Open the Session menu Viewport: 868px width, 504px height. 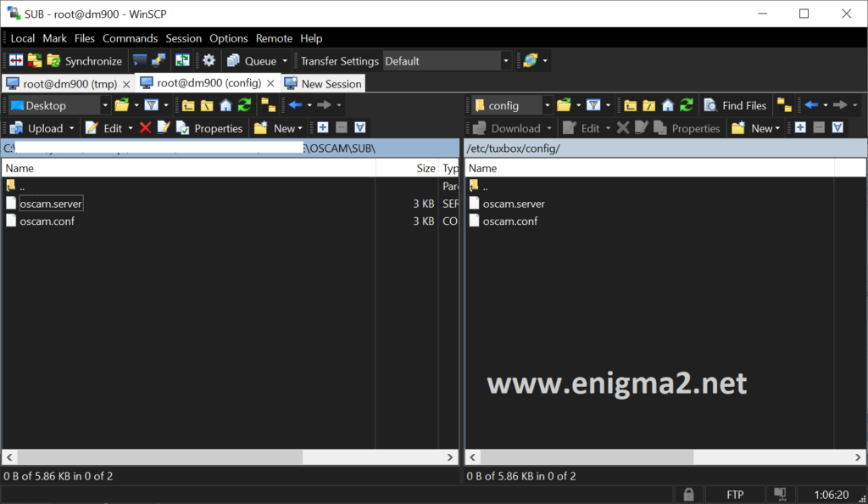pos(183,38)
